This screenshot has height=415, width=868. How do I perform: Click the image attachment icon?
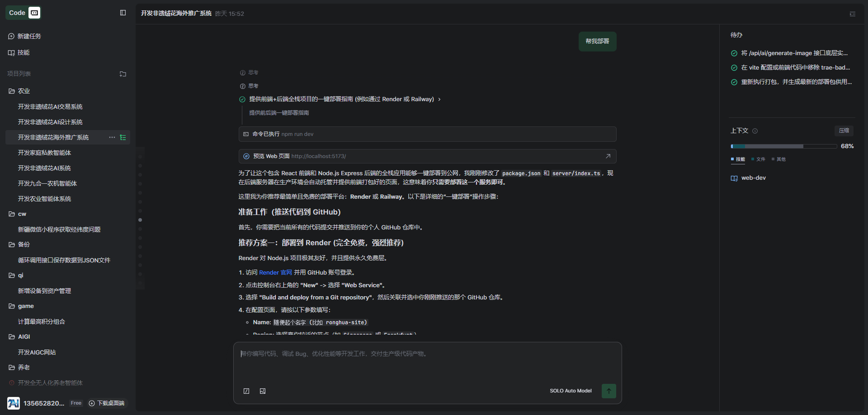263,391
